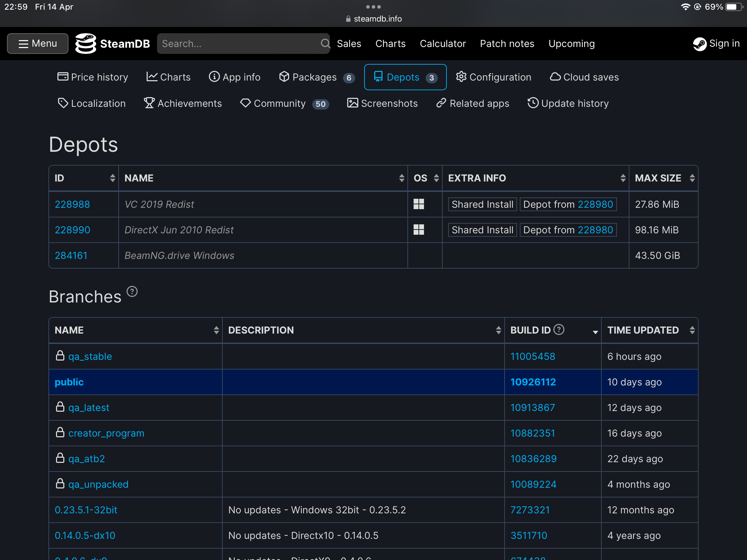Image resolution: width=747 pixels, height=560 pixels.
Task: Click the Branches help question mark icon
Action: click(x=132, y=292)
